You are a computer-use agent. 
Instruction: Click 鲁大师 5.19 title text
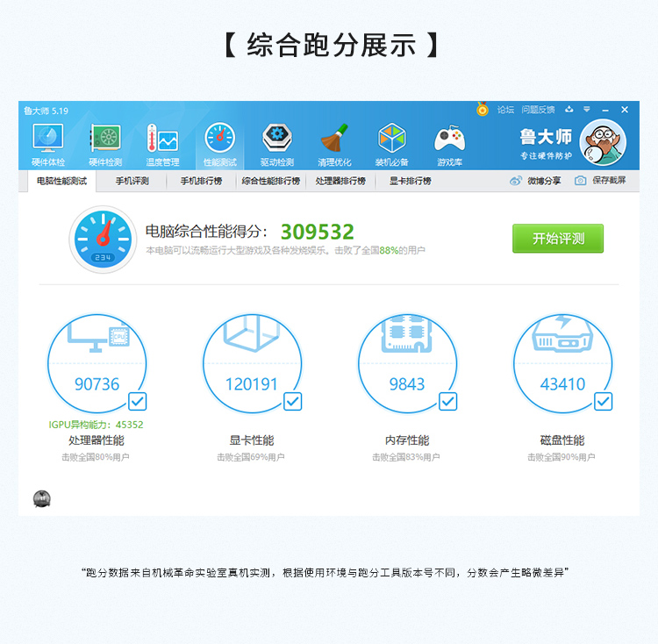click(46, 111)
